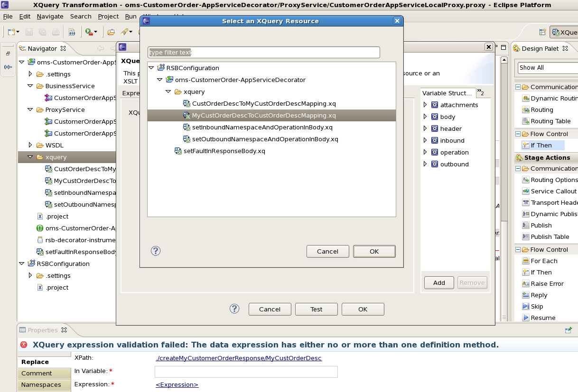Select the Publish stage action

537,225
